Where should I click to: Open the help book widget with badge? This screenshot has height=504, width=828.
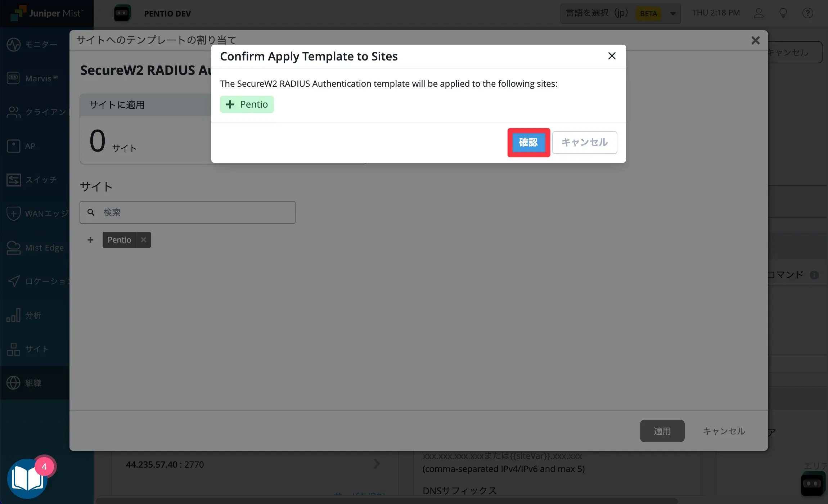coord(27,478)
